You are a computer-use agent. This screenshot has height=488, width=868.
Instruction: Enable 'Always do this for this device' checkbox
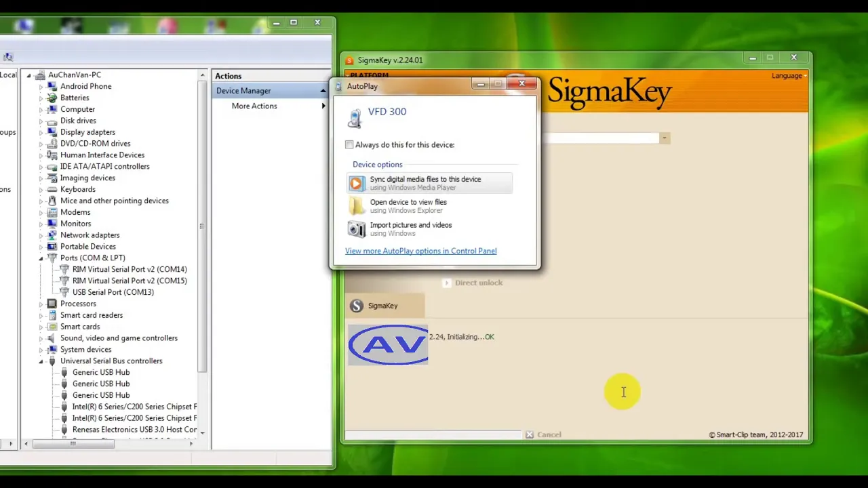(349, 144)
